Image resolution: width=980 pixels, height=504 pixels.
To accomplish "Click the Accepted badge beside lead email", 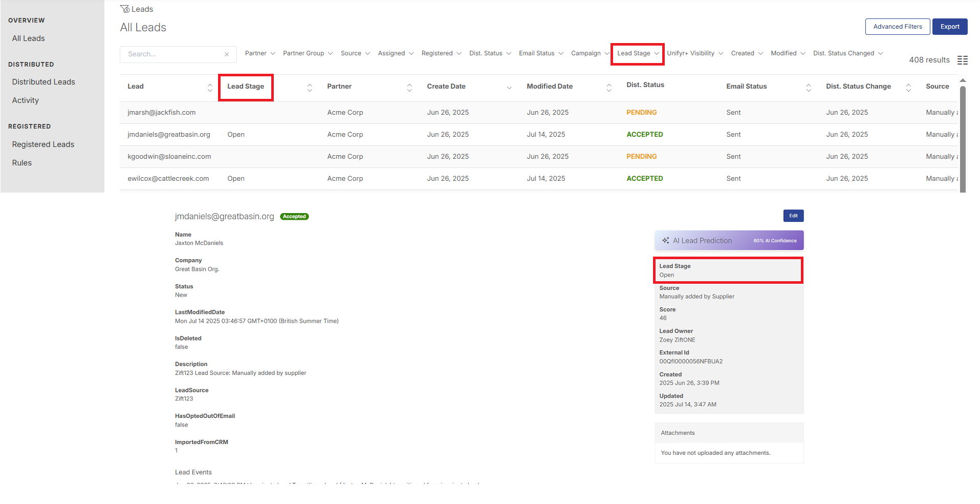I will (x=294, y=217).
